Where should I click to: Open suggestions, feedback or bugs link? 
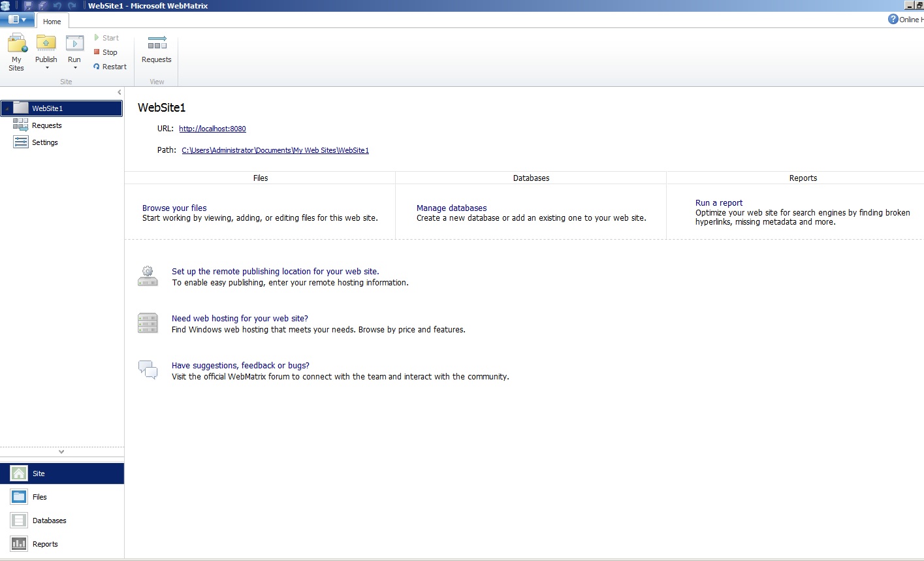pyautogui.click(x=240, y=365)
